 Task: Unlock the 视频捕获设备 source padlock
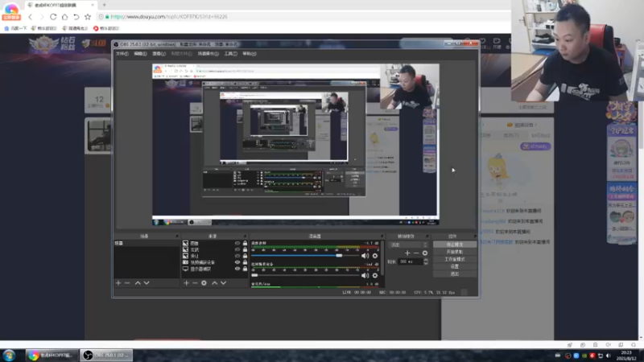click(x=246, y=262)
